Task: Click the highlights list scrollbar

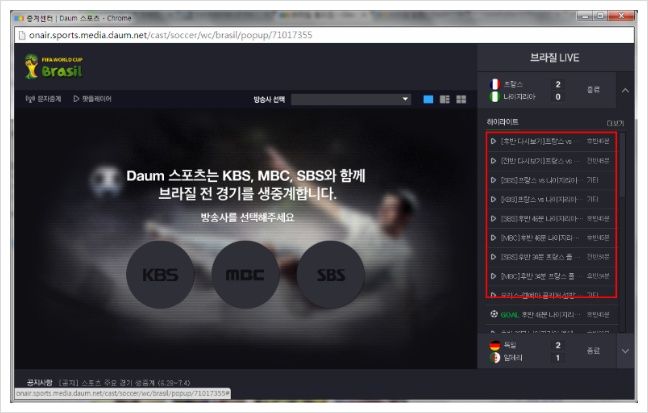Action: click(622, 165)
